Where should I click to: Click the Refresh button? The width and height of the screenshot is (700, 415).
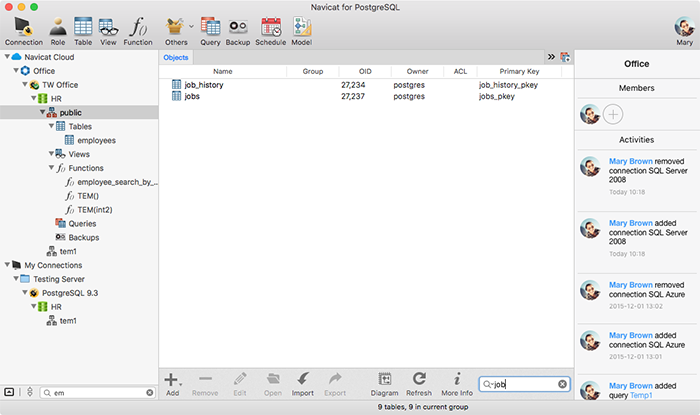[x=419, y=384]
